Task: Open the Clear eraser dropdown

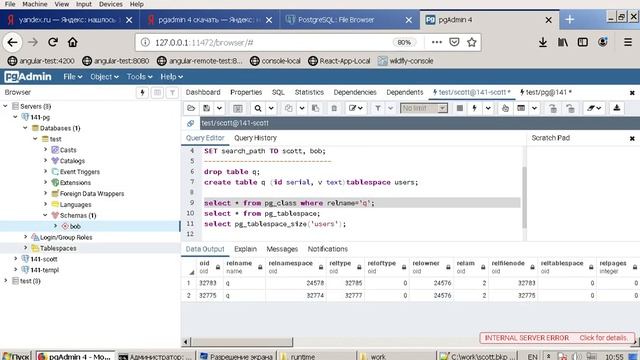Action: [x=594, y=108]
